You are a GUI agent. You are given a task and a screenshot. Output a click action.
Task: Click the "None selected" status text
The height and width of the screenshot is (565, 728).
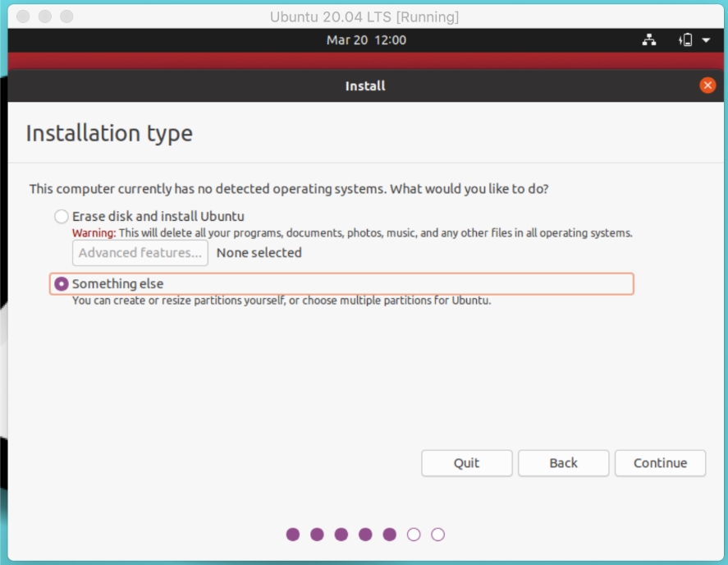[259, 253]
